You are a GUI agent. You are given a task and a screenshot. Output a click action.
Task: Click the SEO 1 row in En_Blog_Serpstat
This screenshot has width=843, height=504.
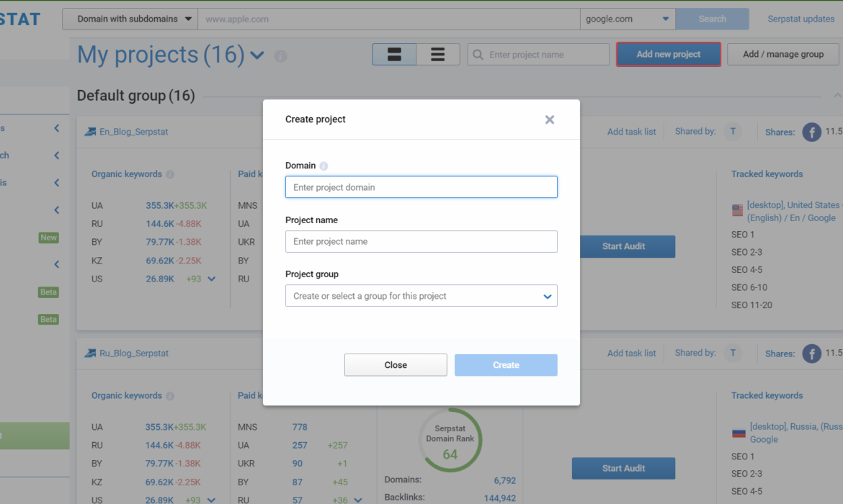[x=742, y=234]
